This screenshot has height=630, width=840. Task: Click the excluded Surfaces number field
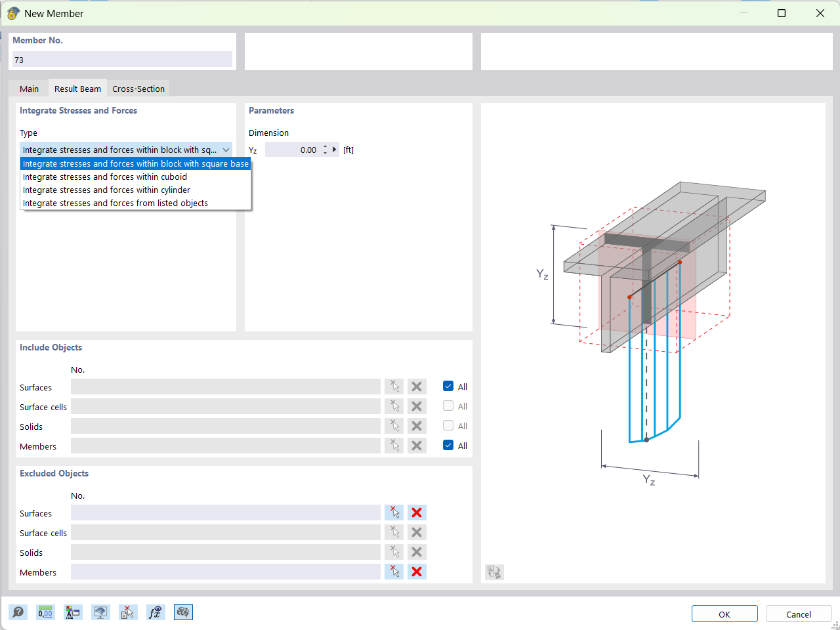tap(226, 513)
